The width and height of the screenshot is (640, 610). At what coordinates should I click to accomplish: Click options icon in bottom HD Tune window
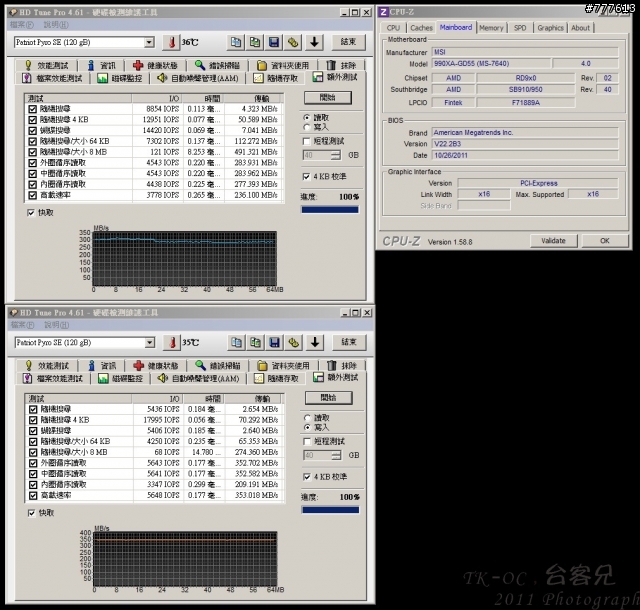click(x=294, y=342)
